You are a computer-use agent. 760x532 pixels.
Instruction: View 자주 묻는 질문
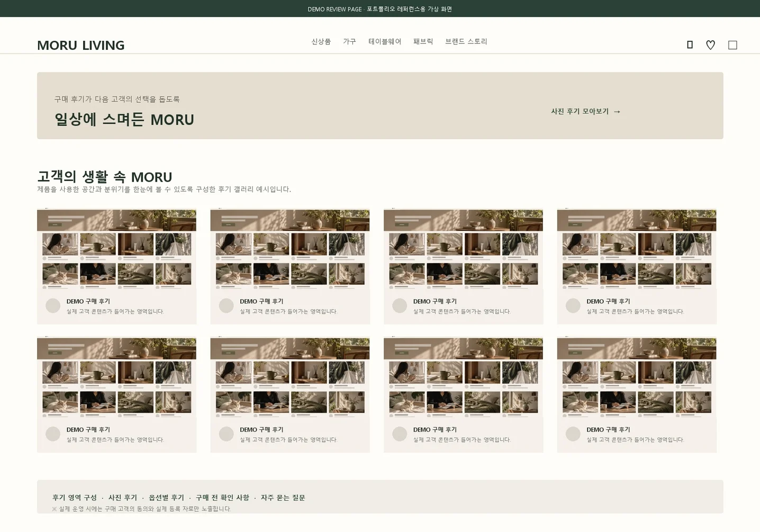click(x=283, y=498)
